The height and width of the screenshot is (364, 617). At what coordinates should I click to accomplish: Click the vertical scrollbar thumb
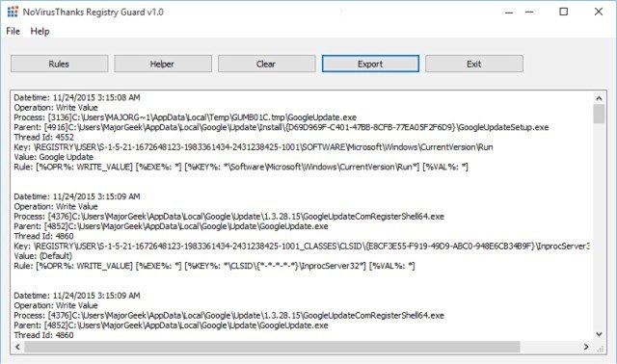599,114
